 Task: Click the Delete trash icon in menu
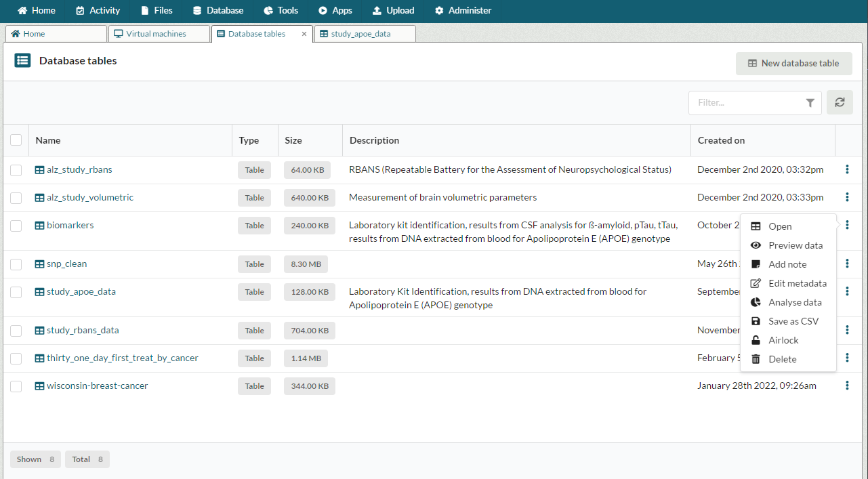pyautogui.click(x=756, y=359)
